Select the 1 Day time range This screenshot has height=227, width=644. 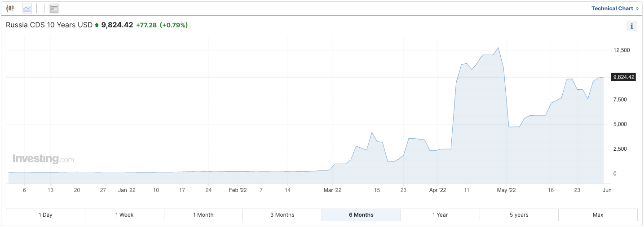pyautogui.click(x=45, y=215)
